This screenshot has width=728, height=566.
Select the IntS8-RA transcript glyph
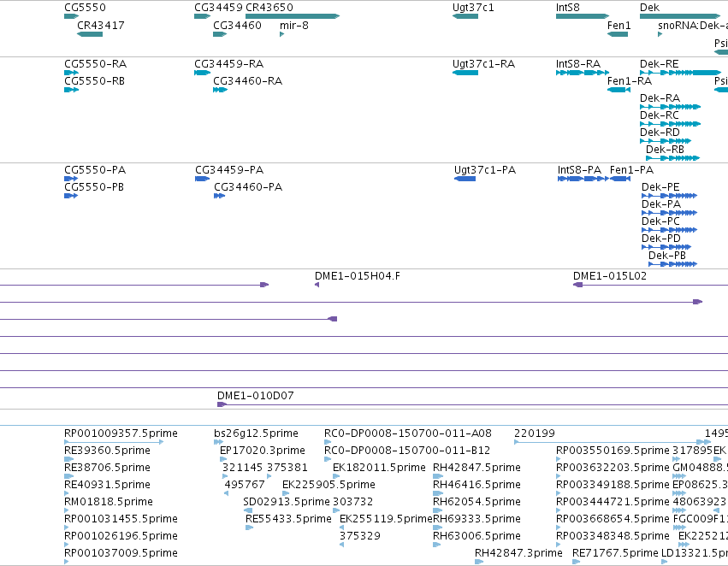[583, 73]
